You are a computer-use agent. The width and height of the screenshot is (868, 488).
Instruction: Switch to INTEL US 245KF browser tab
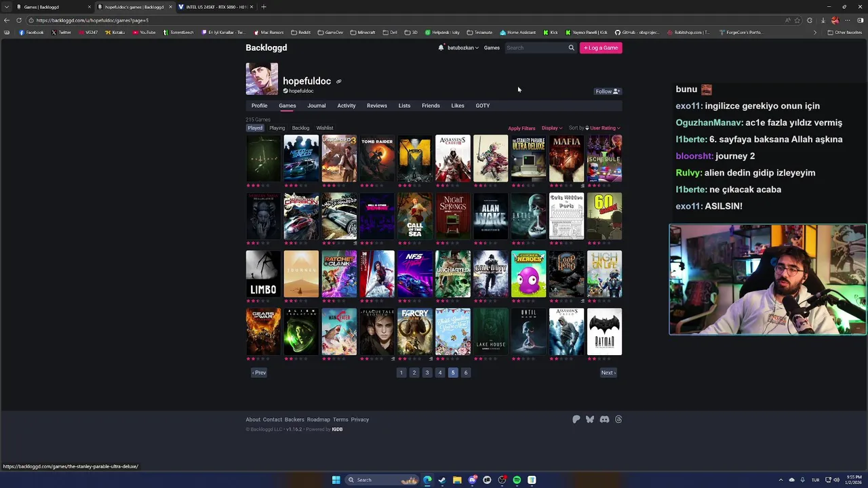pyautogui.click(x=216, y=7)
